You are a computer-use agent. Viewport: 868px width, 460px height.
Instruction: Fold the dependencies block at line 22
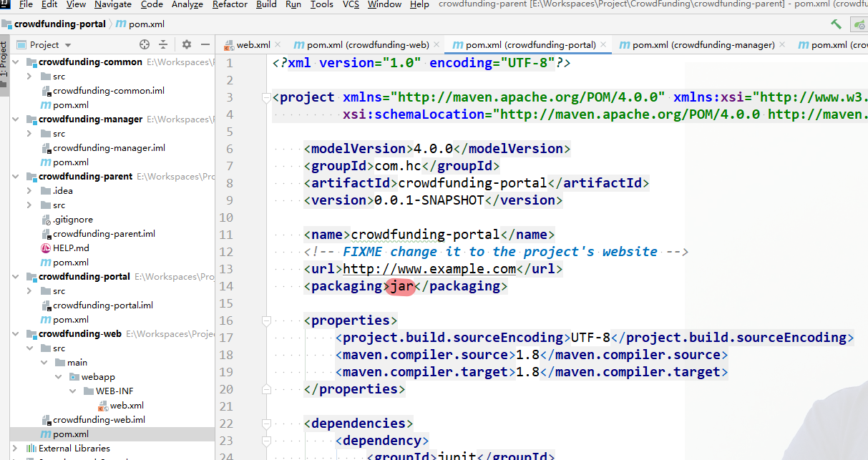[266, 424]
